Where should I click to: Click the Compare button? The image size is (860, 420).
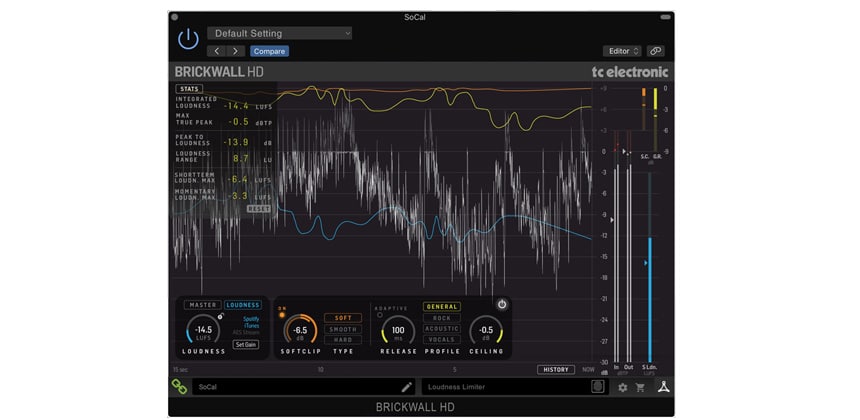pos(268,51)
